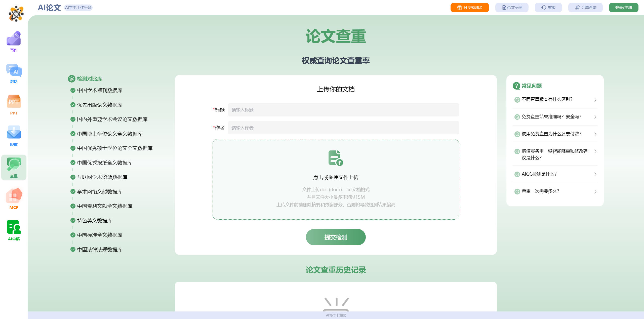Click the 检测对比库 database header icon

71,79
